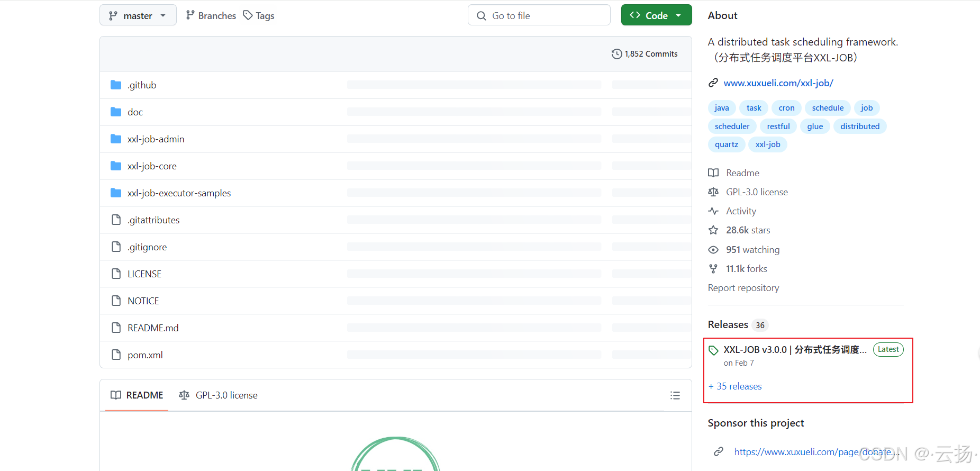The height and width of the screenshot is (471, 980).
Task: Click the .gitattributes file icon
Action: [x=116, y=220]
